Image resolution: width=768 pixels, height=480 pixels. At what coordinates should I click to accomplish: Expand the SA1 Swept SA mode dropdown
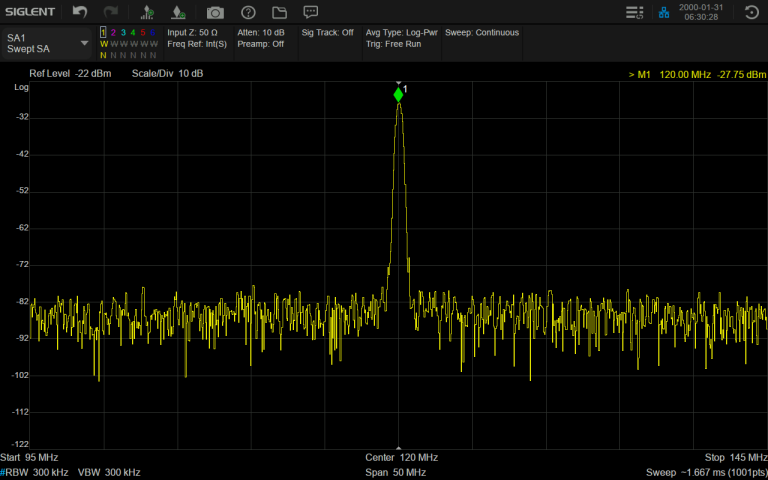47,44
